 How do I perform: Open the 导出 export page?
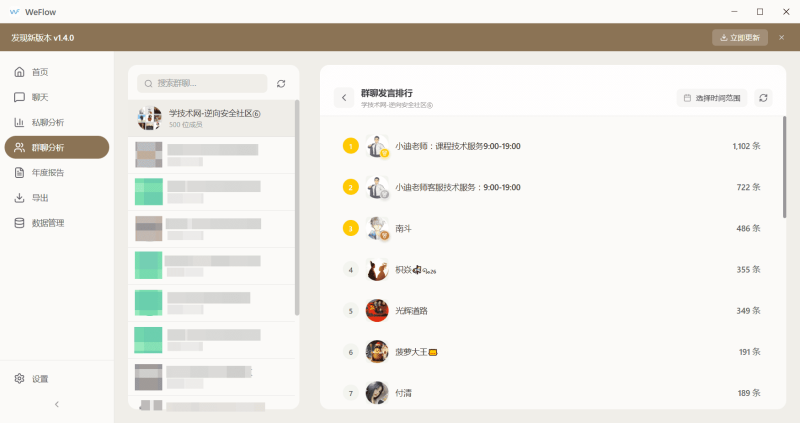(x=57, y=198)
